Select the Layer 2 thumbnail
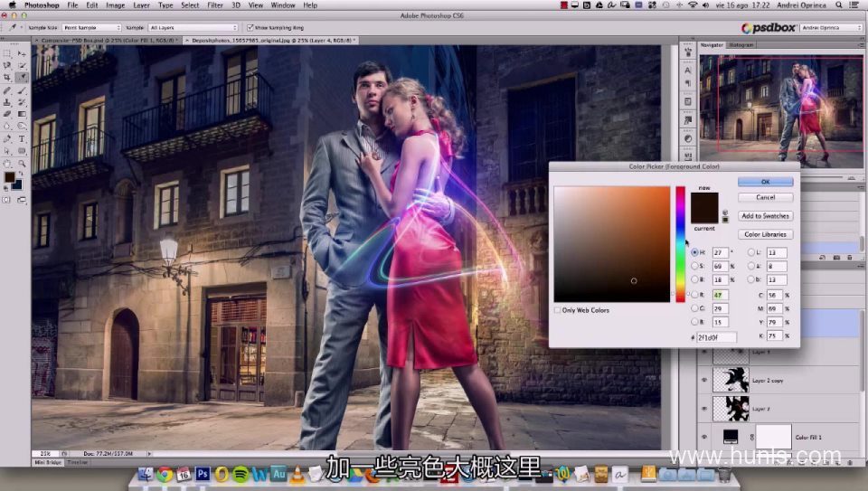Image resolution: width=868 pixels, height=491 pixels. [x=731, y=409]
